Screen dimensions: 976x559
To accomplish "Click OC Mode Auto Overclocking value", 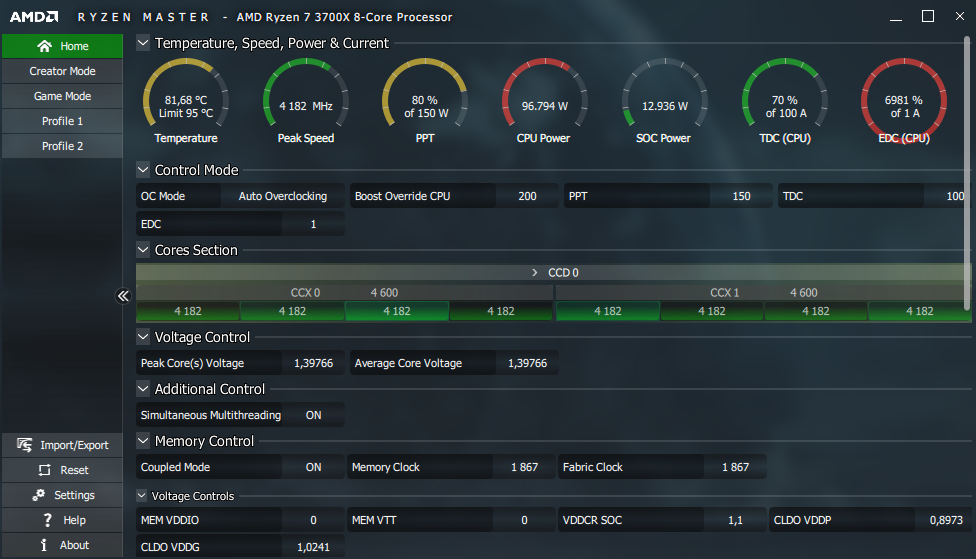I will [x=283, y=196].
